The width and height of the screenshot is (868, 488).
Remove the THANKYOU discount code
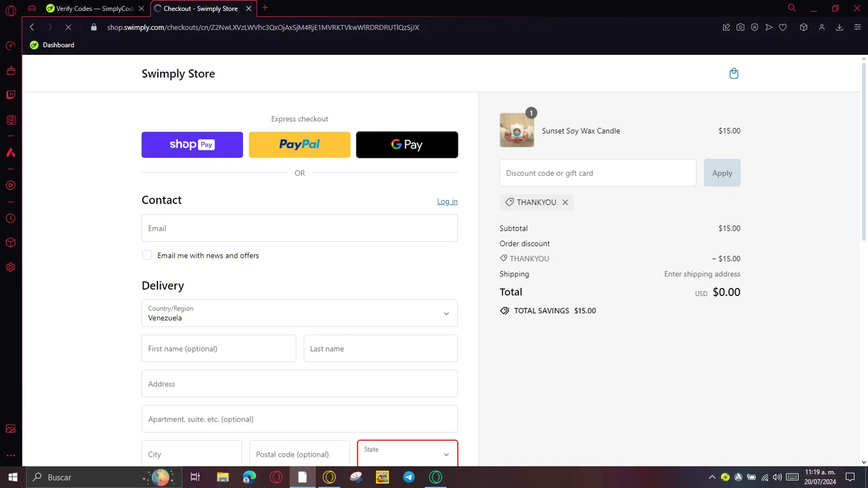point(565,202)
